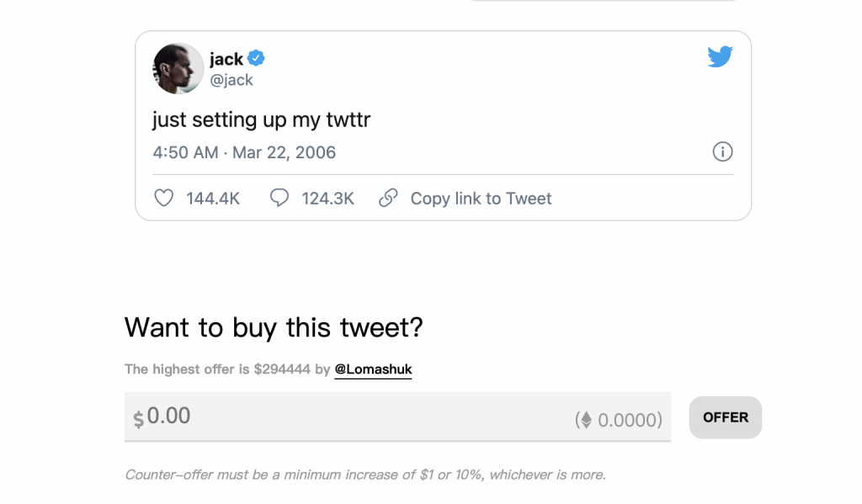Open jack's profile picture
The width and height of the screenshot is (862, 504).
pyautogui.click(x=178, y=69)
